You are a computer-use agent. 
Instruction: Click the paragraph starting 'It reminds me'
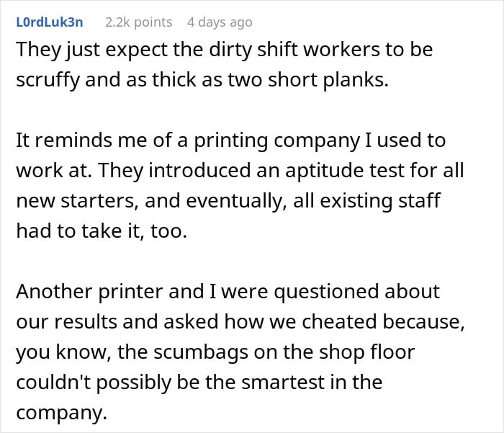(240, 186)
